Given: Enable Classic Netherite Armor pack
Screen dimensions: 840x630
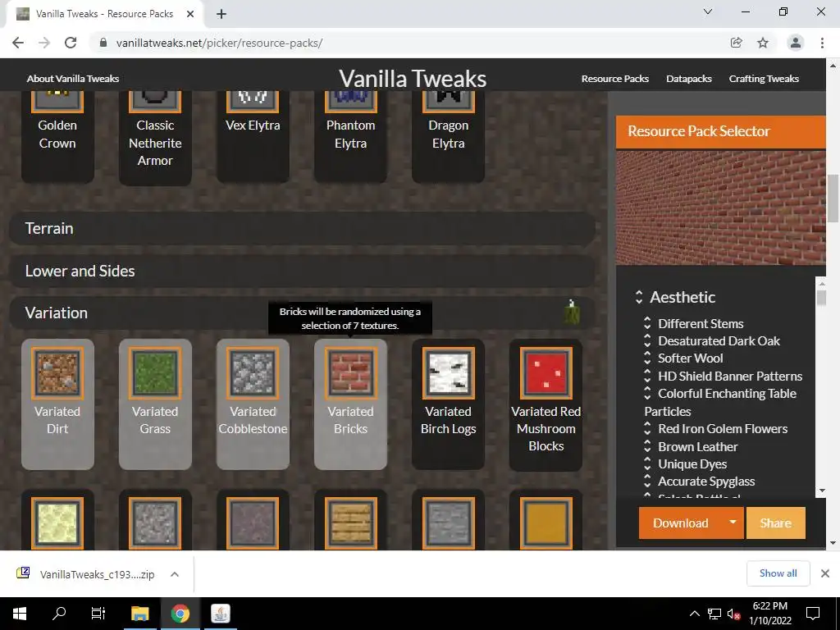Looking at the screenshot, I should (155, 138).
